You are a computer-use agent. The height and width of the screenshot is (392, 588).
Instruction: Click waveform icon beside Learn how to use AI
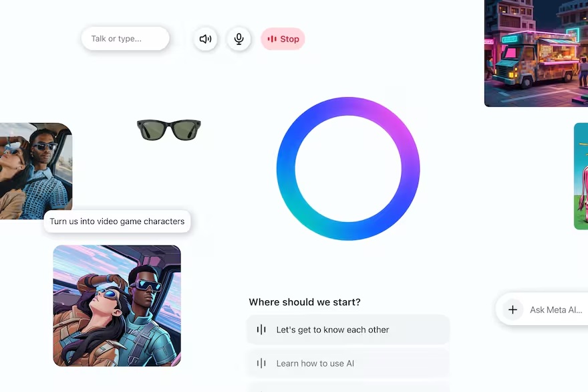(x=261, y=363)
